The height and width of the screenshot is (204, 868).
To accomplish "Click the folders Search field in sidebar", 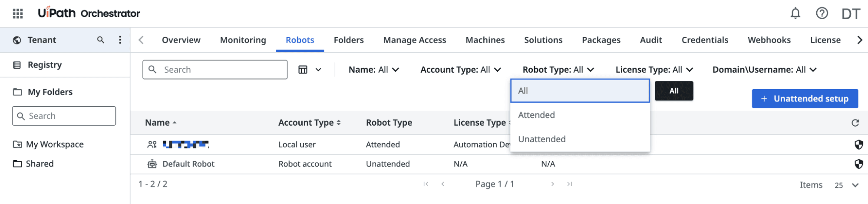I will 64,116.
